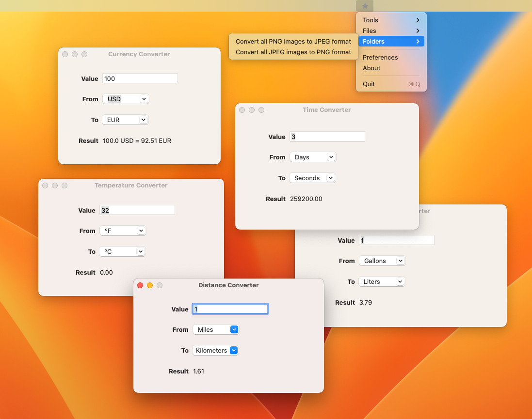The height and width of the screenshot is (419, 532).
Task: Open the To °C dropdown in Temperature Converter
Action: click(x=123, y=251)
